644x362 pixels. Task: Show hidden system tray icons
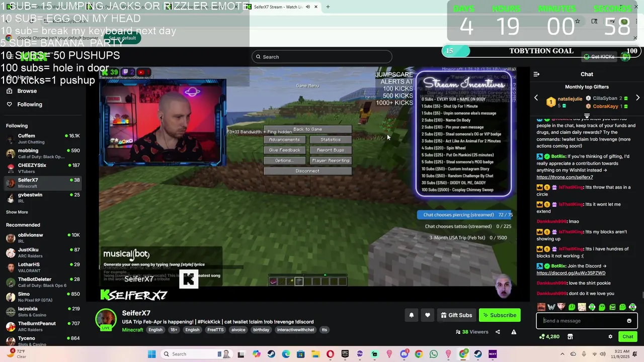(x=562, y=354)
